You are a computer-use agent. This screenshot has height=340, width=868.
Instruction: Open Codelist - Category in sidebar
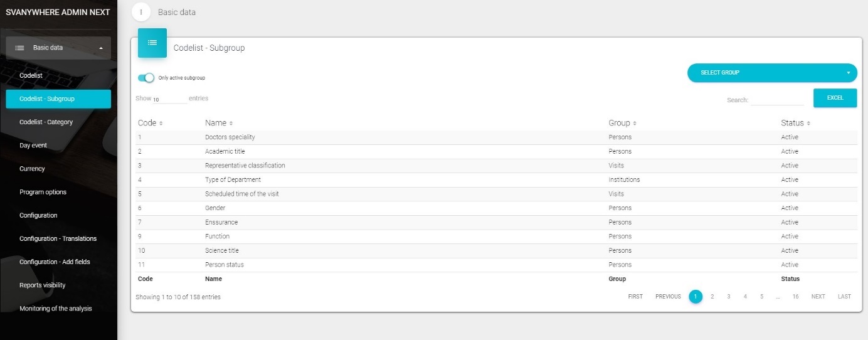(x=46, y=122)
